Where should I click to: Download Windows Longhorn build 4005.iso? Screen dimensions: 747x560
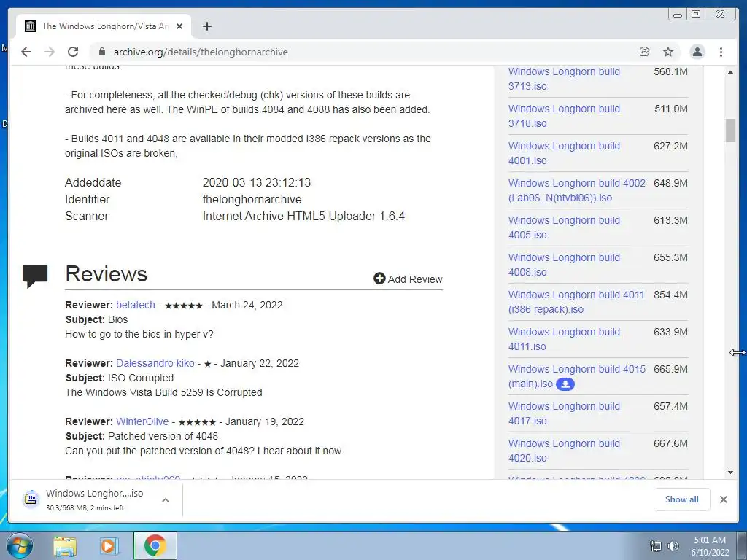tap(564, 227)
